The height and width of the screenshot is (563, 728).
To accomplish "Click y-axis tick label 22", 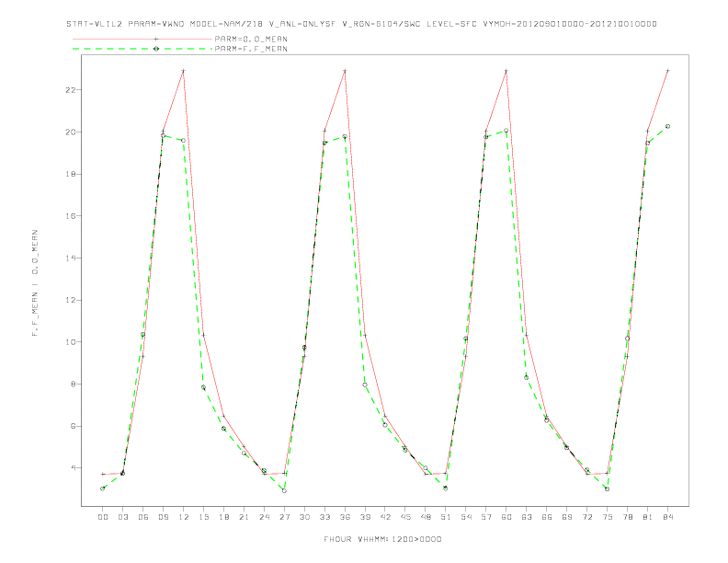I will click(x=71, y=89).
